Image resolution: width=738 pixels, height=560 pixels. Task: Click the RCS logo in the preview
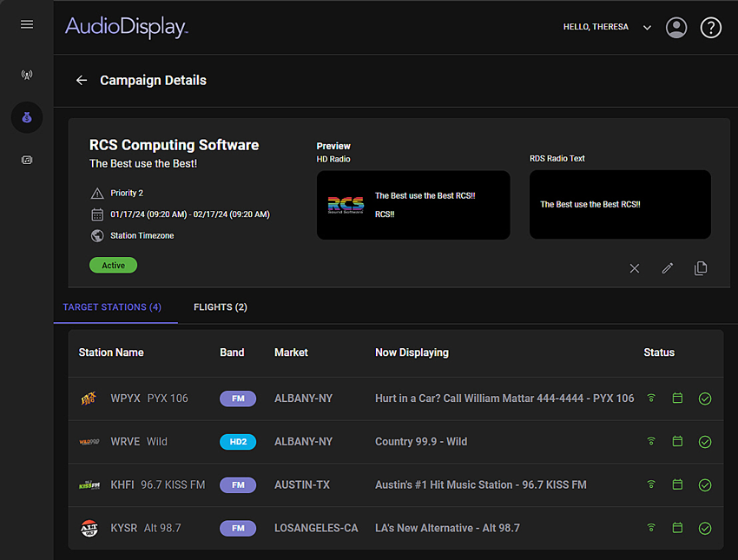click(x=346, y=205)
